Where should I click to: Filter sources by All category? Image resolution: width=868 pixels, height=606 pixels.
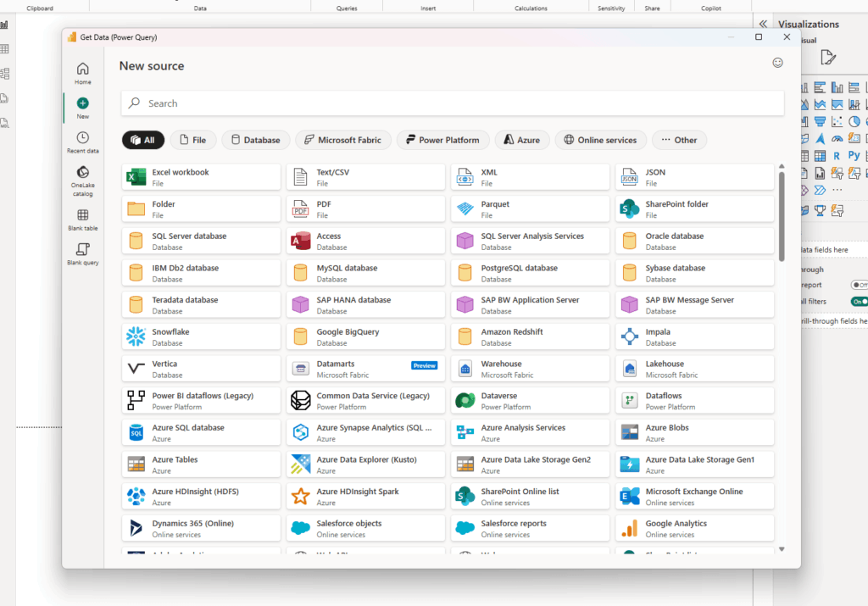coord(142,140)
